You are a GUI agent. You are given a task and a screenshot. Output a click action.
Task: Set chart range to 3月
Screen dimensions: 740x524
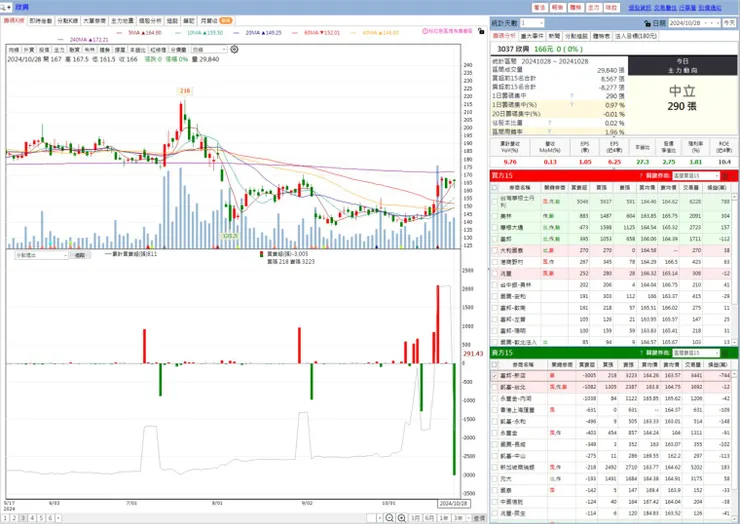click(x=415, y=518)
